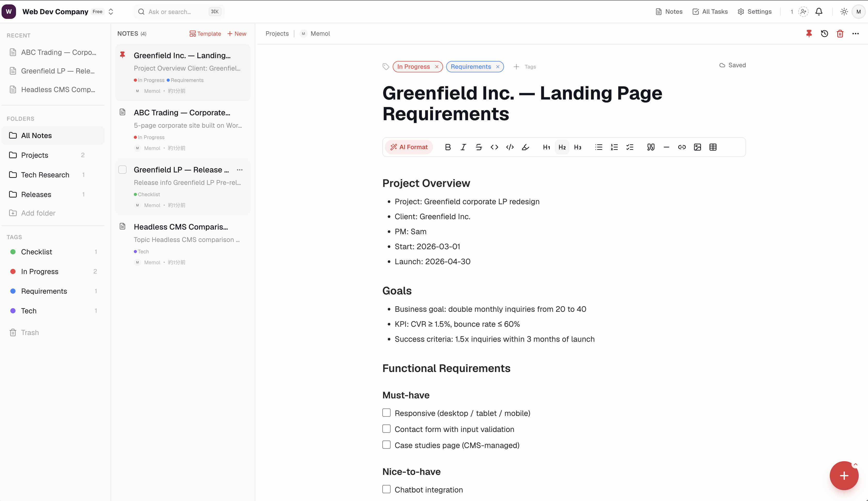Open more options menu for current note
The image size is (868, 501).
coord(855,34)
